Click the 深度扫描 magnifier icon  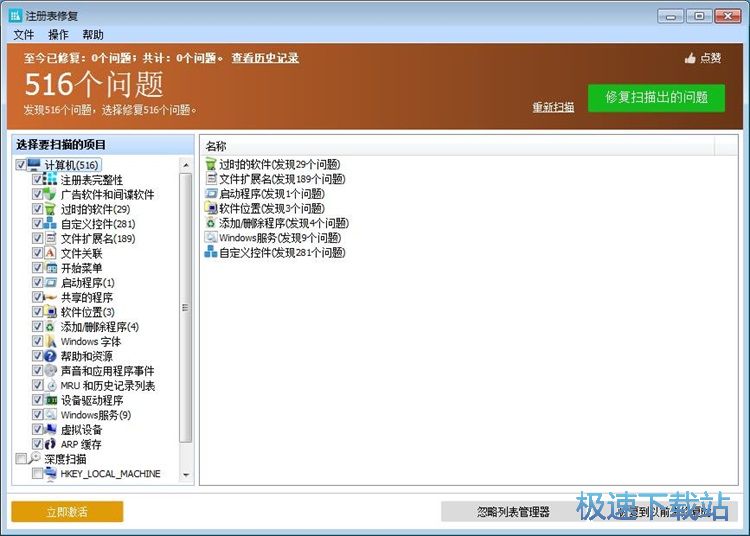(x=34, y=458)
